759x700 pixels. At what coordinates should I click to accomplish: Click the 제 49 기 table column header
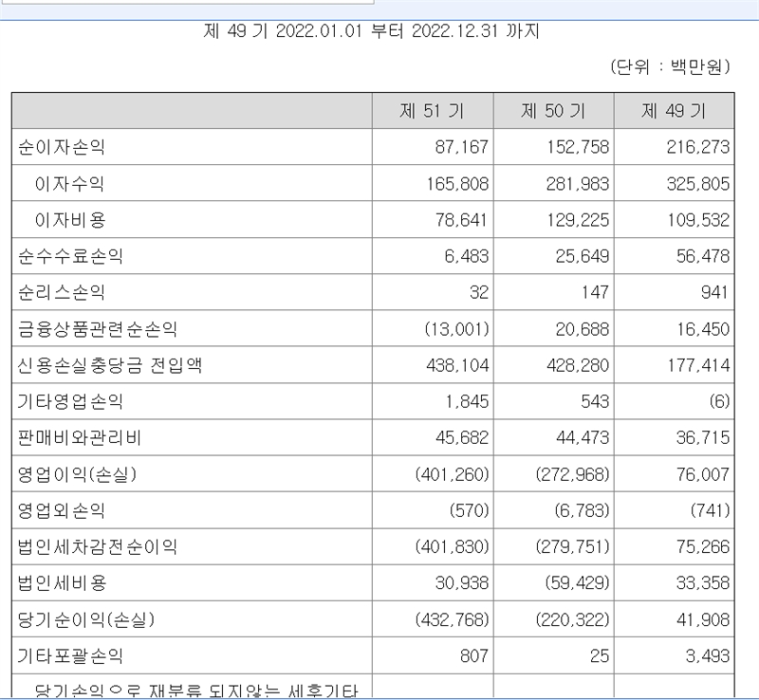(x=674, y=111)
